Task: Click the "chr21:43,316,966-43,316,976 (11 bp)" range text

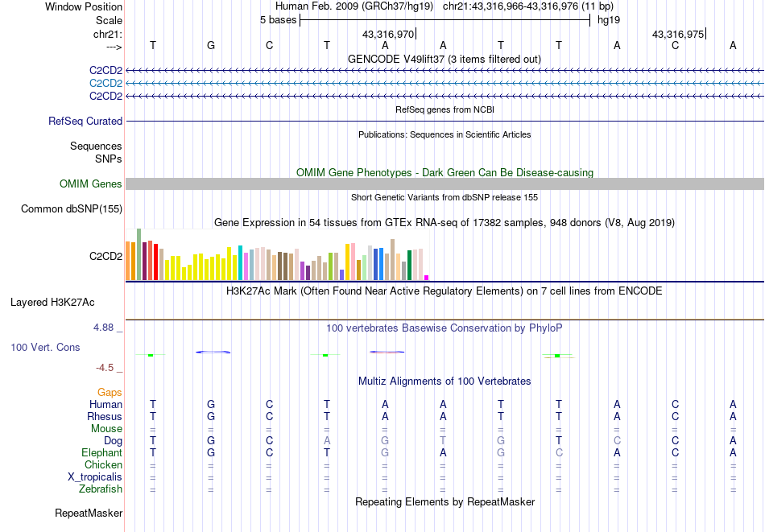Action: click(528, 6)
